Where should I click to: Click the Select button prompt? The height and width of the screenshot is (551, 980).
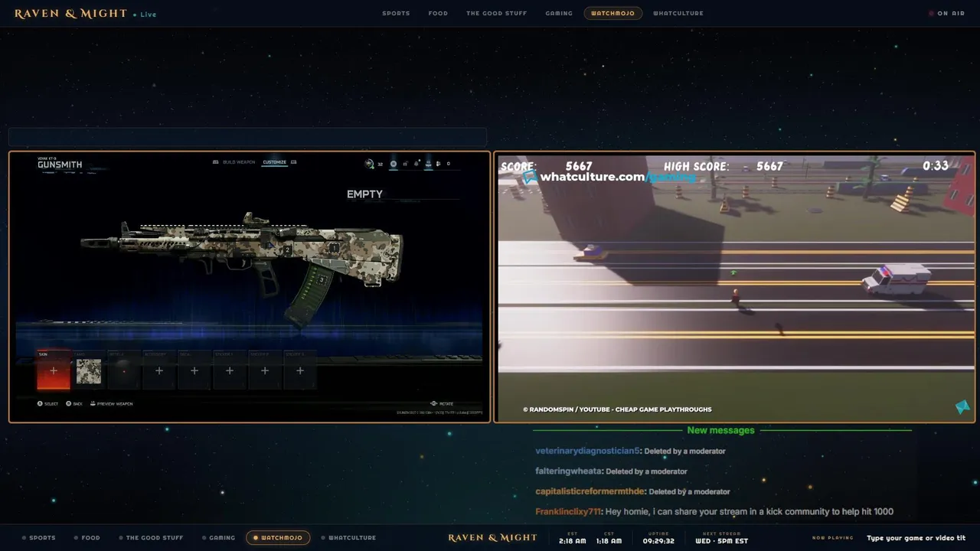coord(48,403)
